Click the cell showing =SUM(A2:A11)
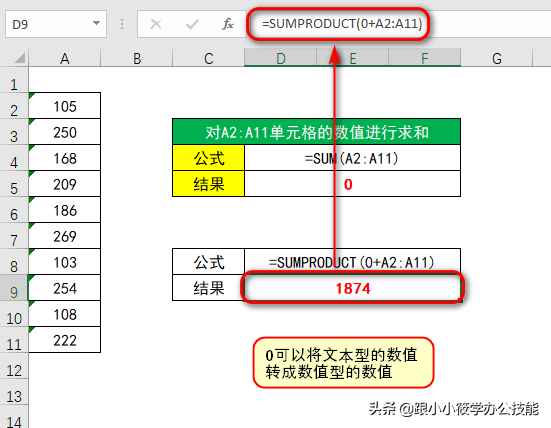 click(x=352, y=158)
